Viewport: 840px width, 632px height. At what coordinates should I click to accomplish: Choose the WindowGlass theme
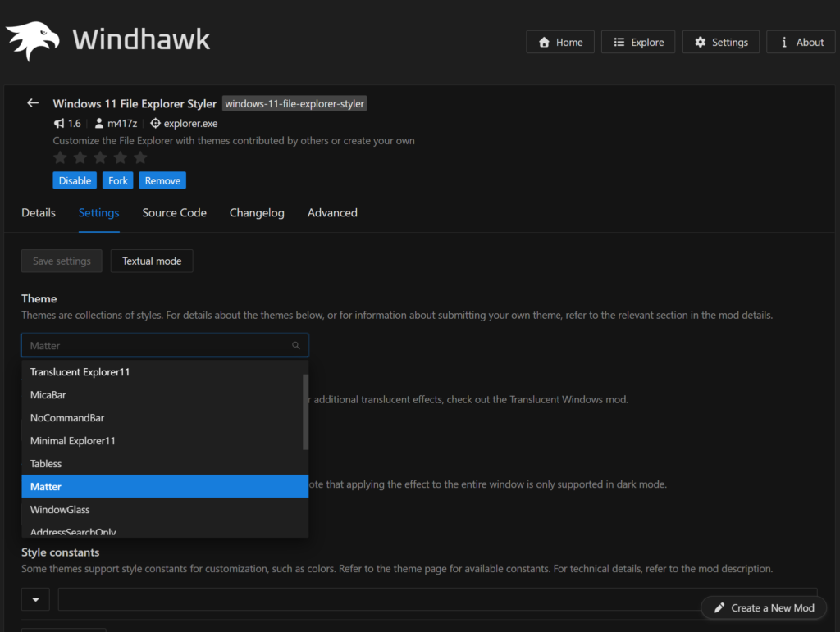click(x=165, y=510)
